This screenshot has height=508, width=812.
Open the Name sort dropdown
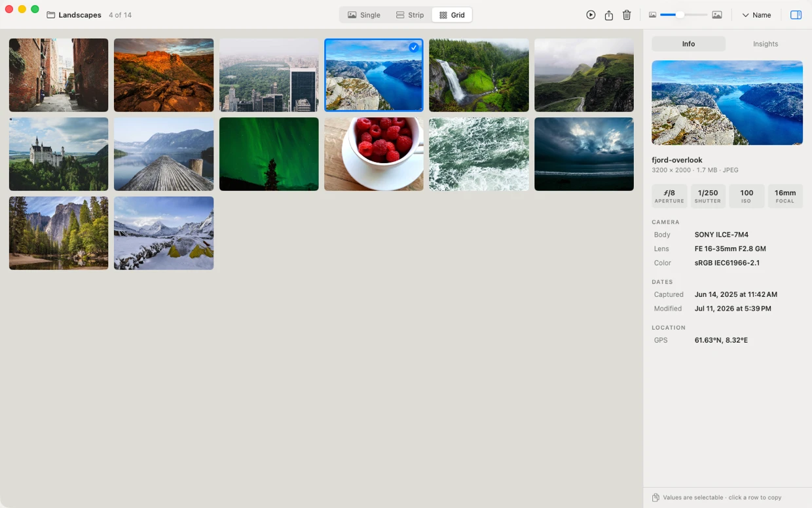pos(756,15)
